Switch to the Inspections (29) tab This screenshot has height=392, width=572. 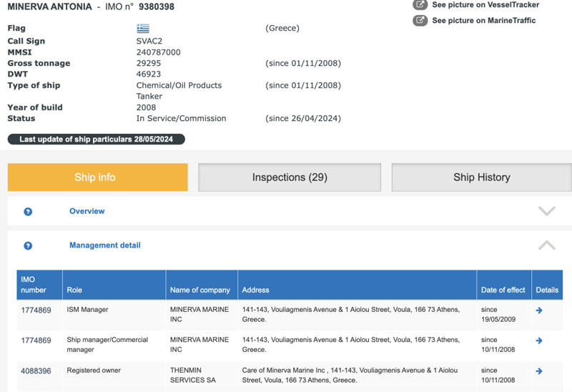coord(290,177)
